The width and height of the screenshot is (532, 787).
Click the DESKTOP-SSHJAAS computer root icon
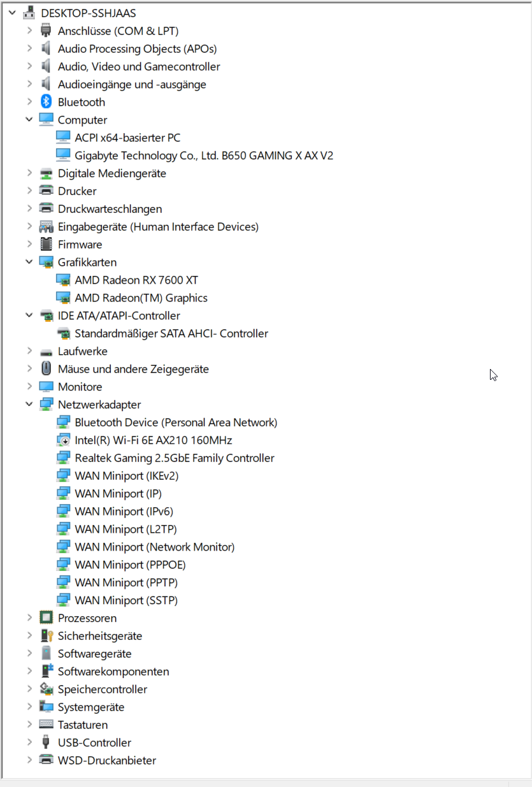pos(29,13)
